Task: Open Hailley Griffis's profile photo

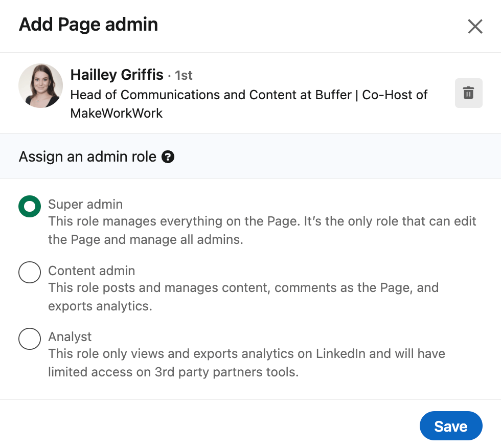Action: click(40, 85)
